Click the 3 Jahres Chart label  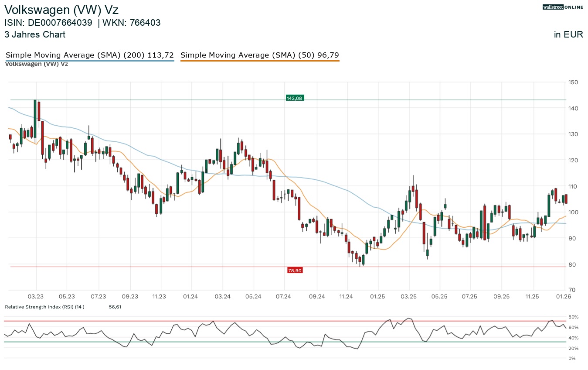(x=35, y=34)
